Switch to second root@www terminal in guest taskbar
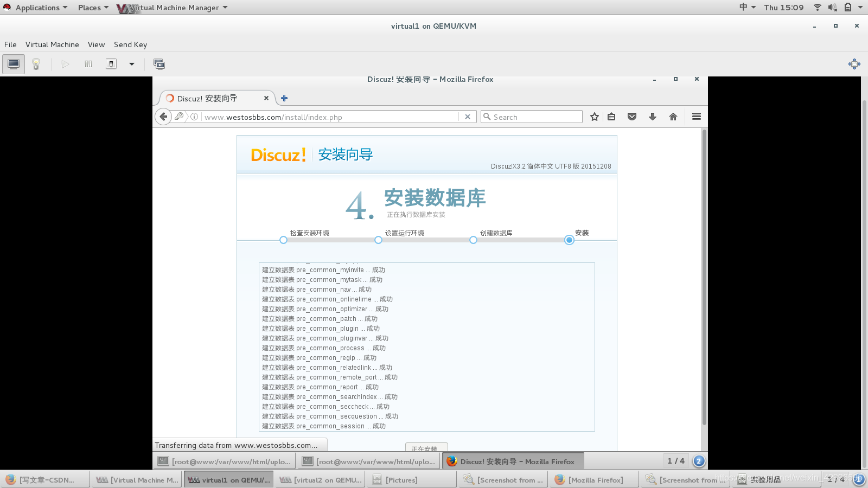The height and width of the screenshot is (488, 868). point(369,461)
